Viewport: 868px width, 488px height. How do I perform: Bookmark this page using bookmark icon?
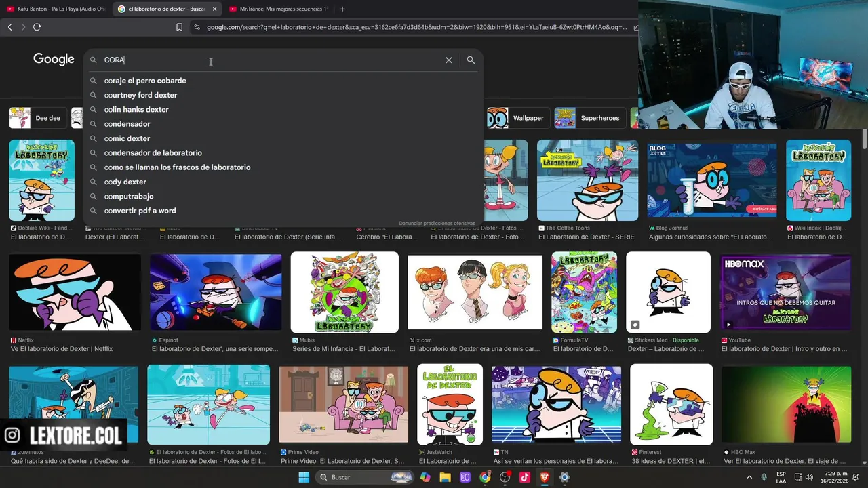click(x=179, y=27)
